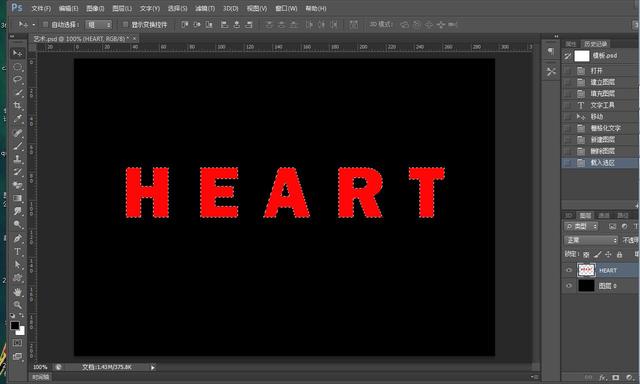
Task: Open the 窗口(W) menu
Action: coord(286,8)
